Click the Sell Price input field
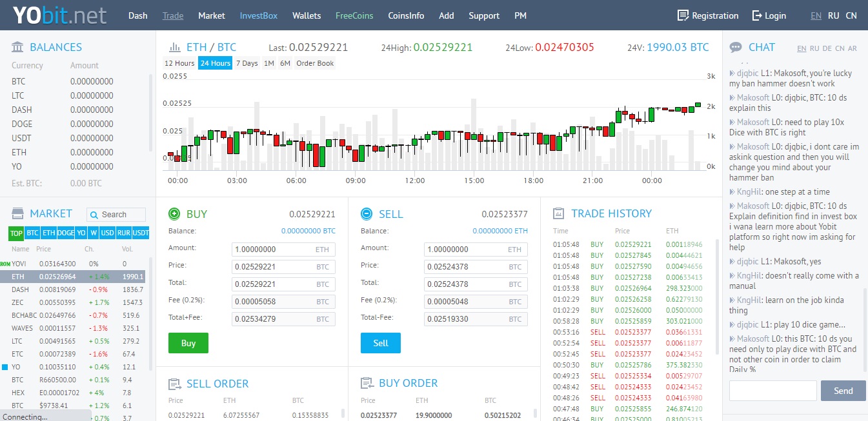The image size is (868, 421). 476,267
